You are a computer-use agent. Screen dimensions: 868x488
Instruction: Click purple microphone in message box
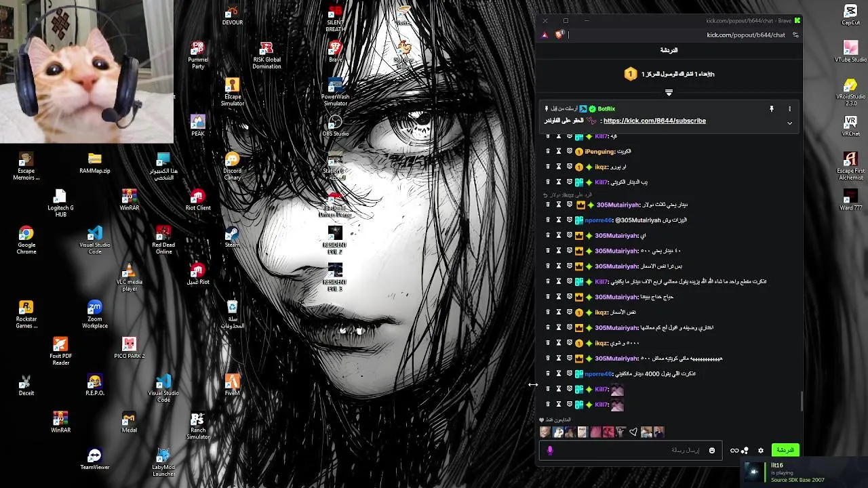click(550, 450)
